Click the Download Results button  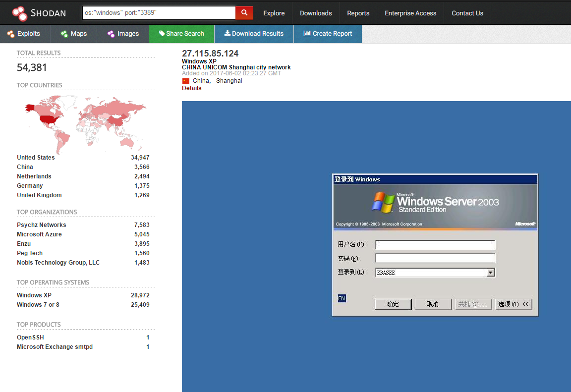point(254,34)
